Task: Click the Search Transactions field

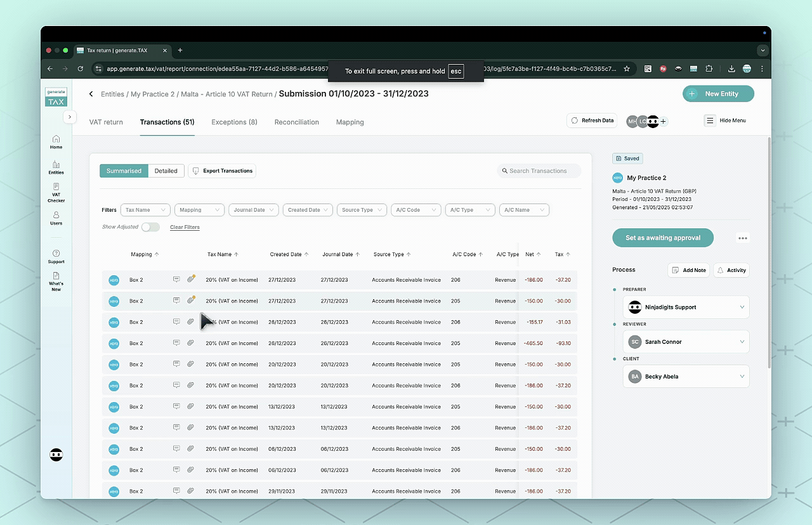Action: click(538, 171)
